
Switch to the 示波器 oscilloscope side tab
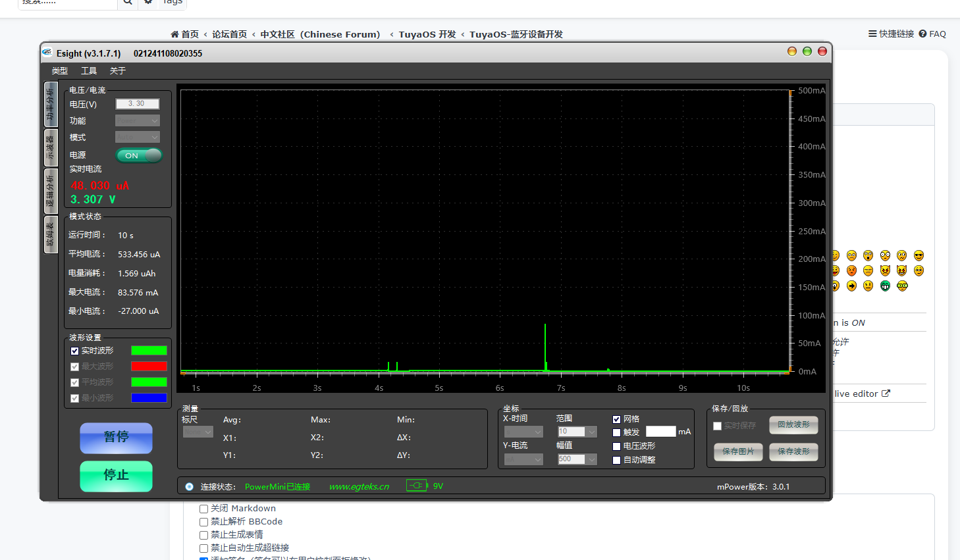click(51, 148)
